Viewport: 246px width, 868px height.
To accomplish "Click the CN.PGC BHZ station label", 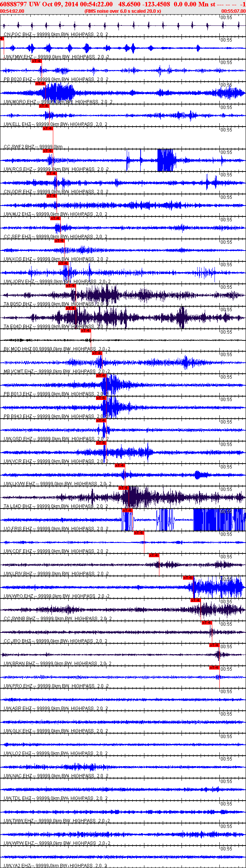I will tap(56, 34).
